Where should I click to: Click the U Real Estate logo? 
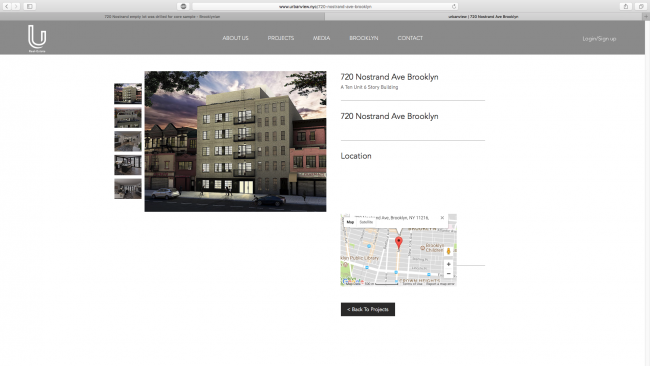click(37, 38)
